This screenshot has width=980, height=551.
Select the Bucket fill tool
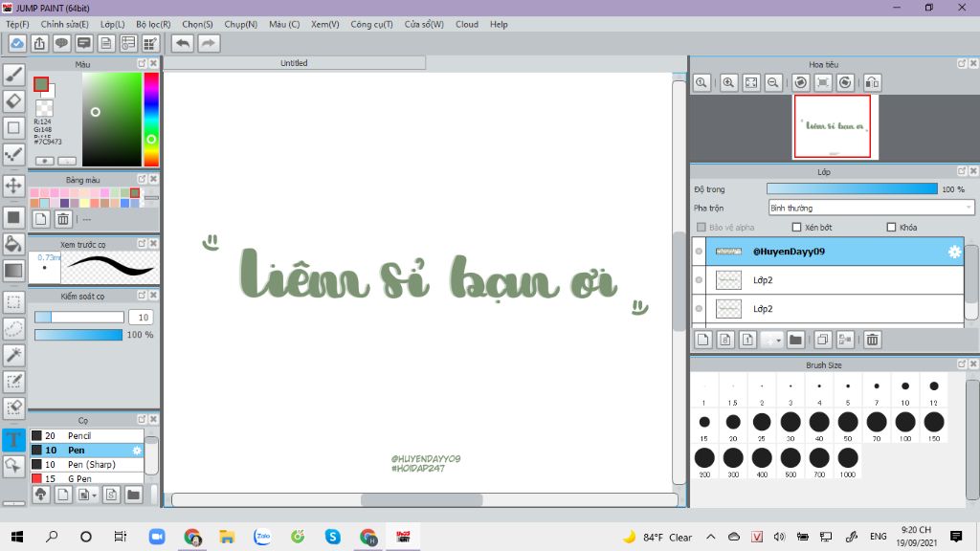[13, 244]
